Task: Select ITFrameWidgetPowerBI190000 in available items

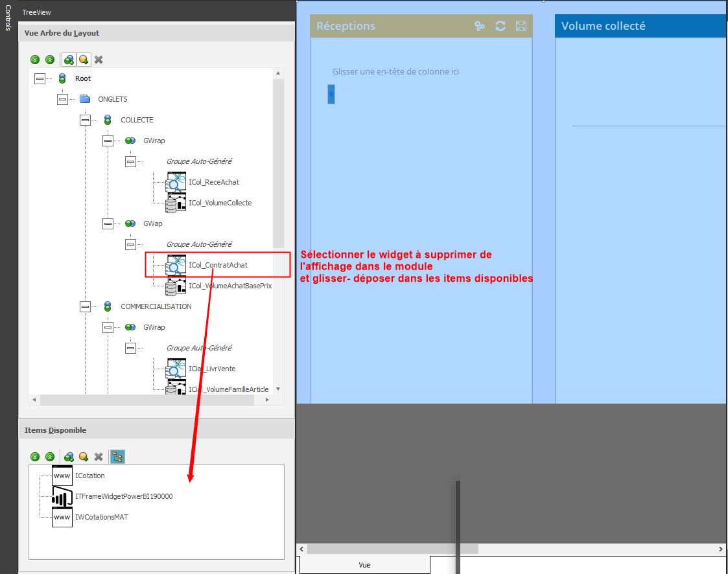Action: click(124, 496)
